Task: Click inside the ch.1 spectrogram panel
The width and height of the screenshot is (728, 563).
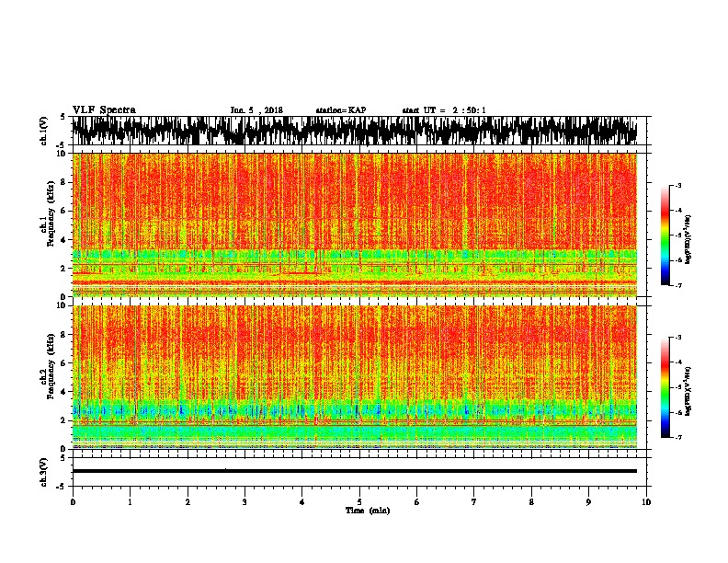Action: (355, 224)
